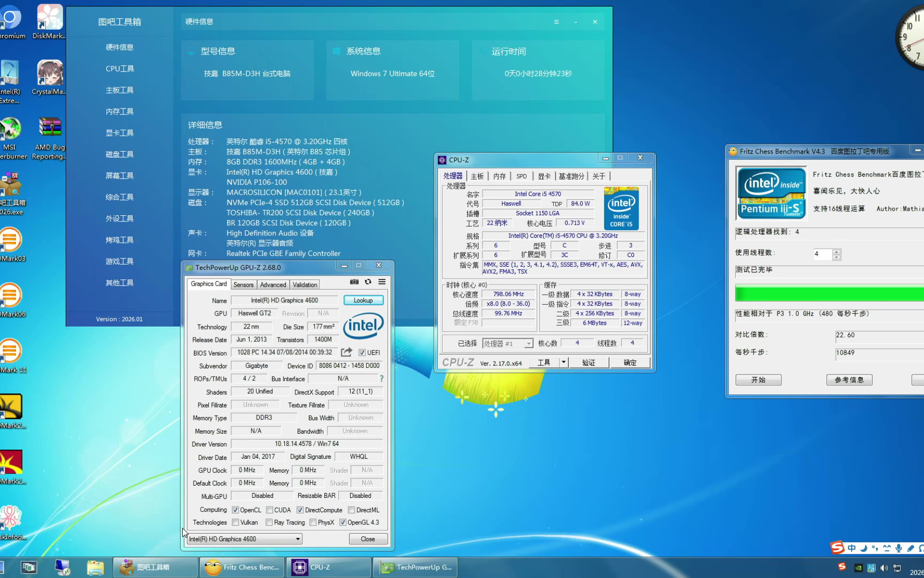Open the 3DMark 11 desktop shortcut
This screenshot has height=578, width=924.
12,356
